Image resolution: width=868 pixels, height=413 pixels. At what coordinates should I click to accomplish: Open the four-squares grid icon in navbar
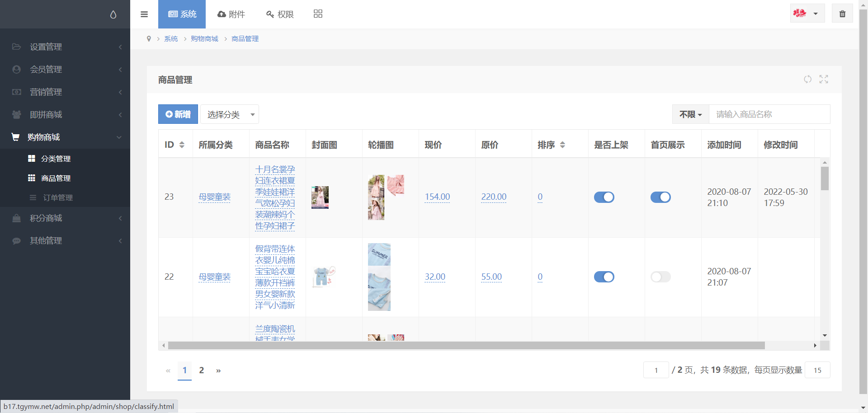[x=318, y=14]
